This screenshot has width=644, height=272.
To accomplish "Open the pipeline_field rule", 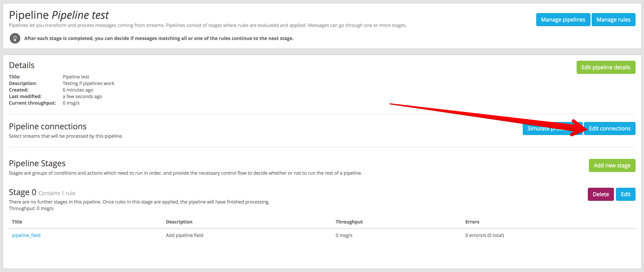I will (26, 235).
